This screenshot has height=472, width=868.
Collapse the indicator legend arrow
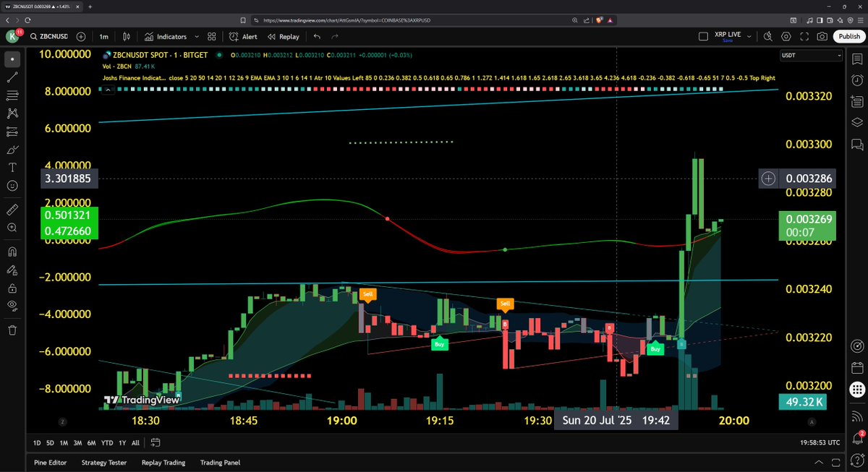pos(108,90)
